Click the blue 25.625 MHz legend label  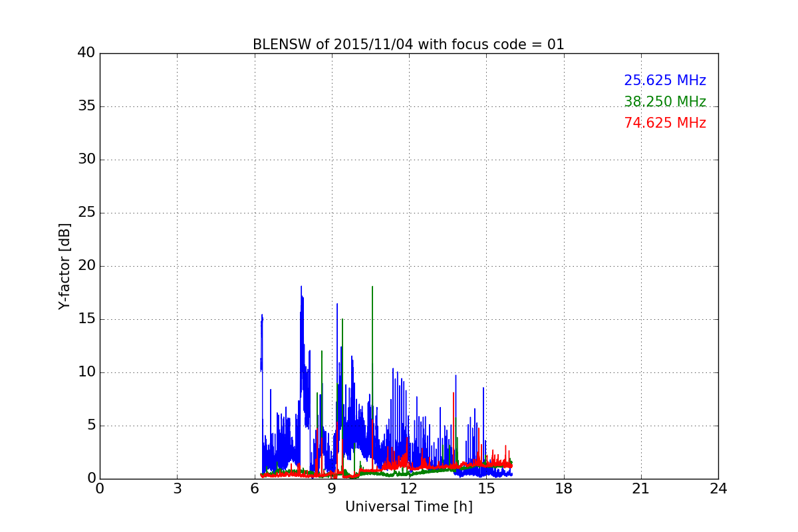tap(664, 80)
